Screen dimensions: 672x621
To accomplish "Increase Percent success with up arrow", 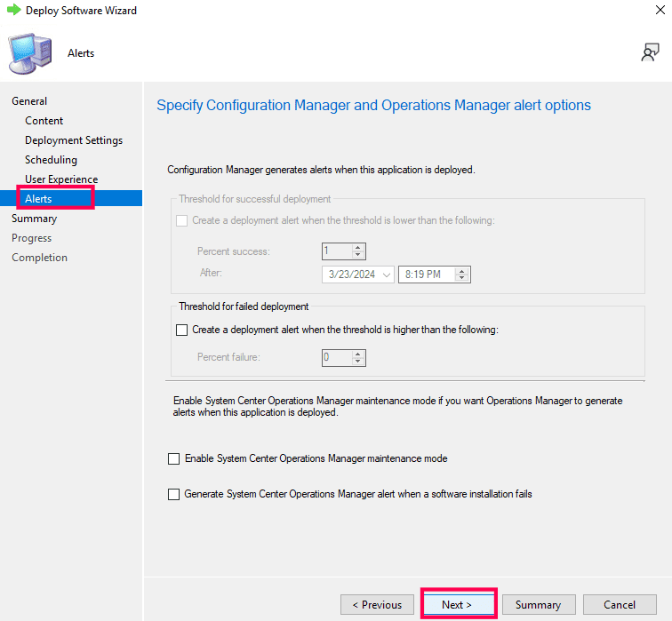I will pyautogui.click(x=358, y=248).
